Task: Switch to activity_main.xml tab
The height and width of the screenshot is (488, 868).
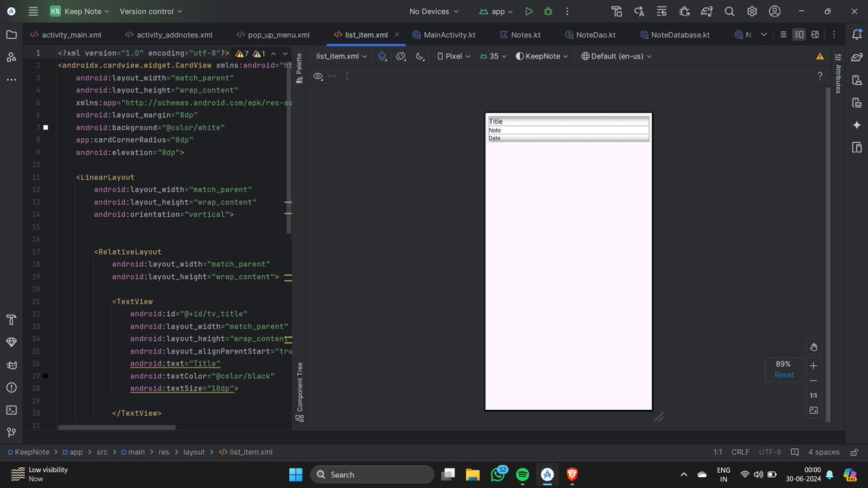Action: tap(66, 34)
